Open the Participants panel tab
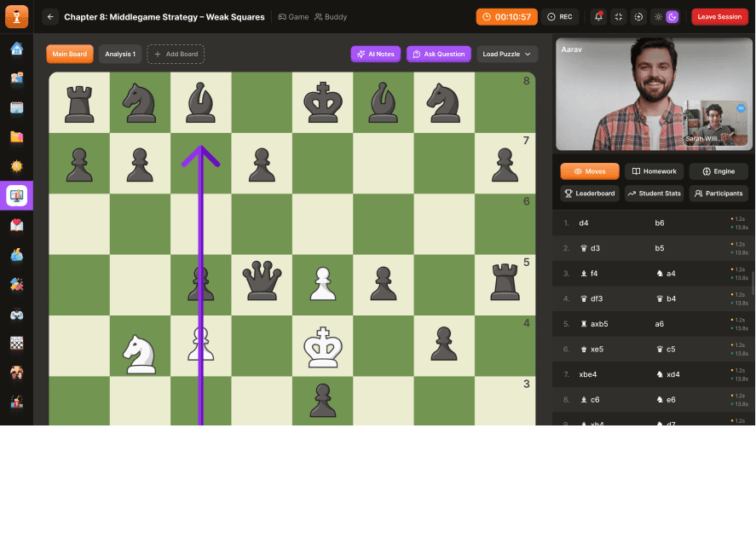 [718, 194]
